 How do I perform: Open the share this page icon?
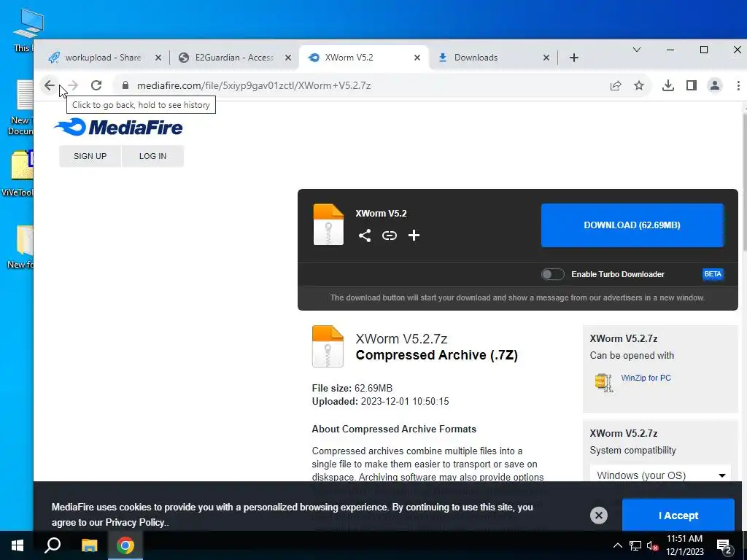(616, 85)
